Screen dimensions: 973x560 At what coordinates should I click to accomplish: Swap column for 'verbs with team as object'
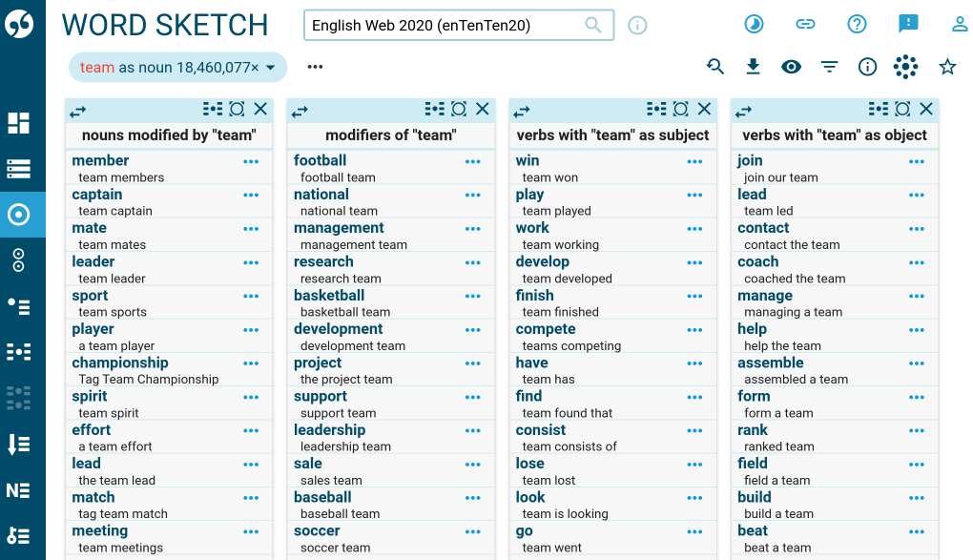point(743,112)
